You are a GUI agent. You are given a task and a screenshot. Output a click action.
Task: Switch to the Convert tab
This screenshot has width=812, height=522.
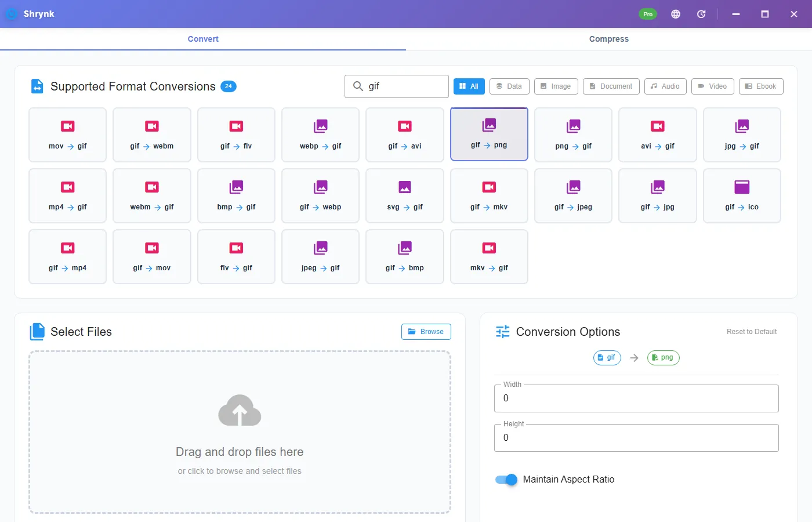(x=203, y=39)
